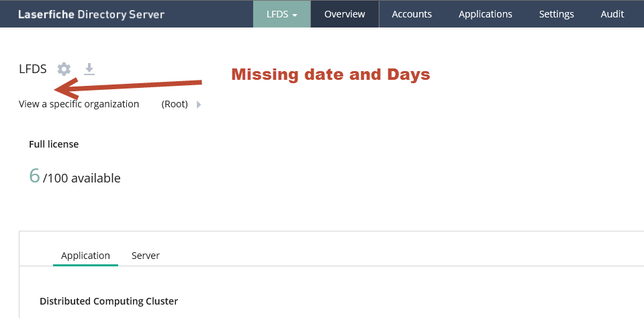Click the 6 available license count
644x318 pixels.
pos(35,176)
